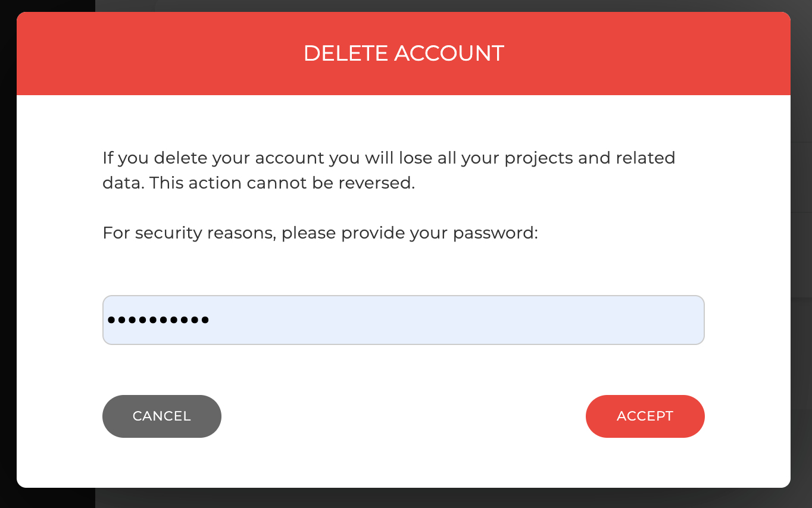Viewport: 812px width, 508px height.
Task: Click the dark backdrop right of the dialog
Action: (x=801, y=256)
